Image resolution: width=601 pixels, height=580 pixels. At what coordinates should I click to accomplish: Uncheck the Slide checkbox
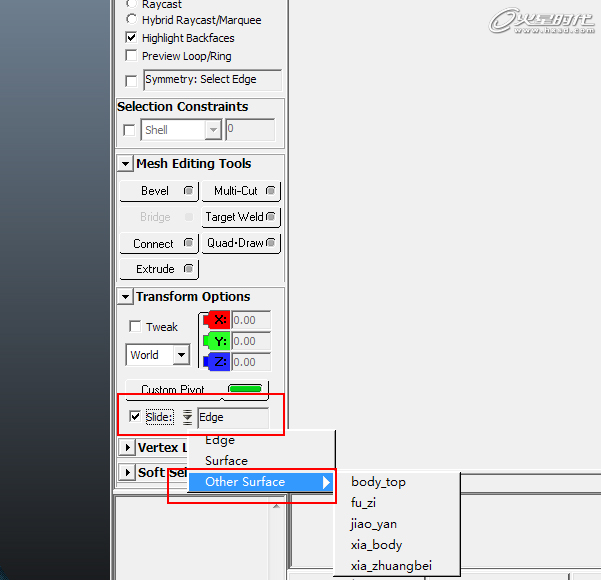(135, 416)
